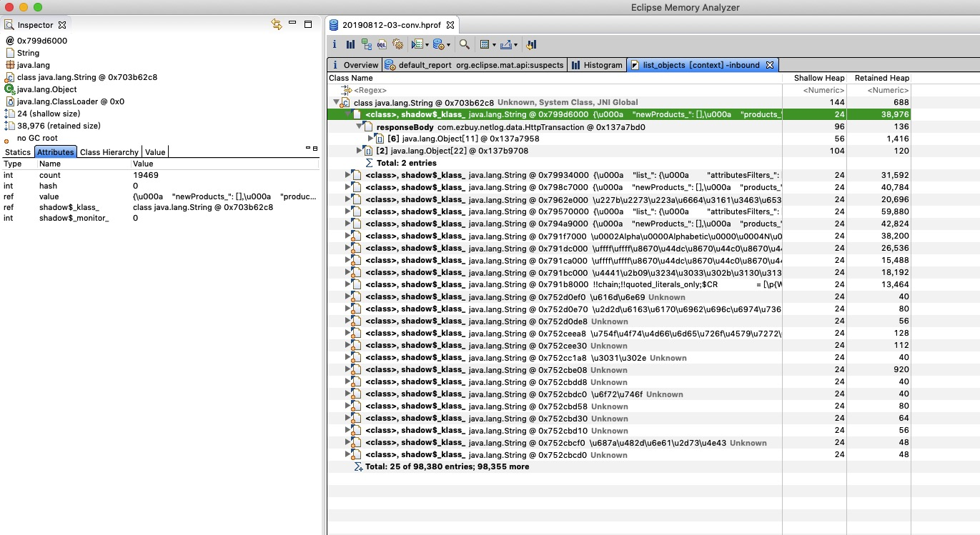Create a histogram from the toolbar
Image resolution: width=980 pixels, height=535 pixels.
tap(350, 44)
